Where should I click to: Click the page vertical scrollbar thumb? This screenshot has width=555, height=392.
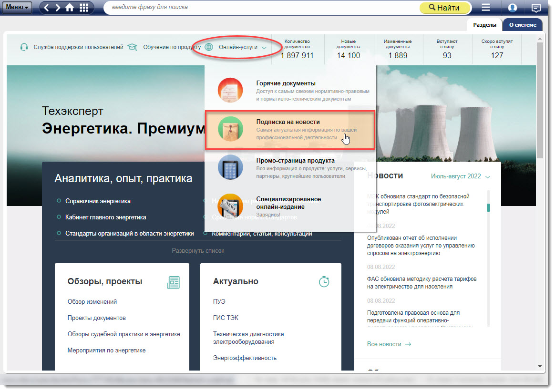(539, 101)
